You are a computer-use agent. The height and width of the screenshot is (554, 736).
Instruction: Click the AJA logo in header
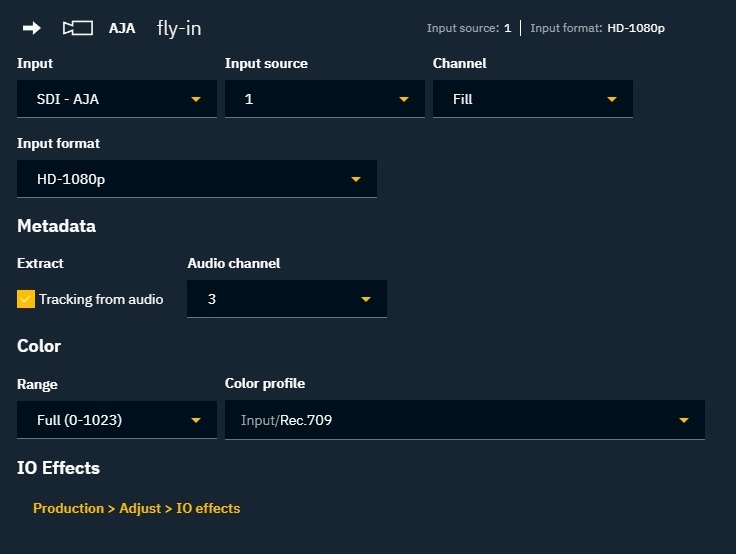tap(122, 28)
